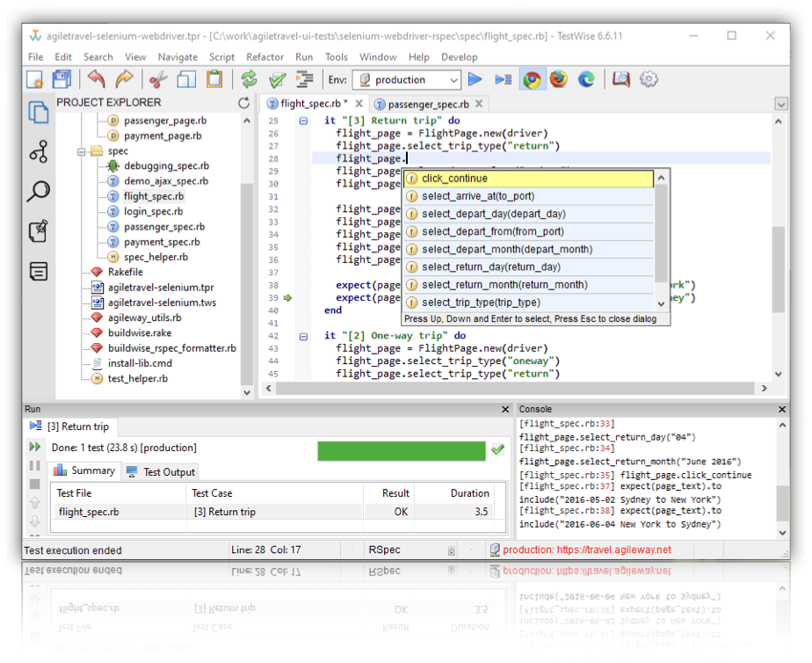Screen dimensions: 812x663
Task: Open the Refactor menu
Action: 265,57
